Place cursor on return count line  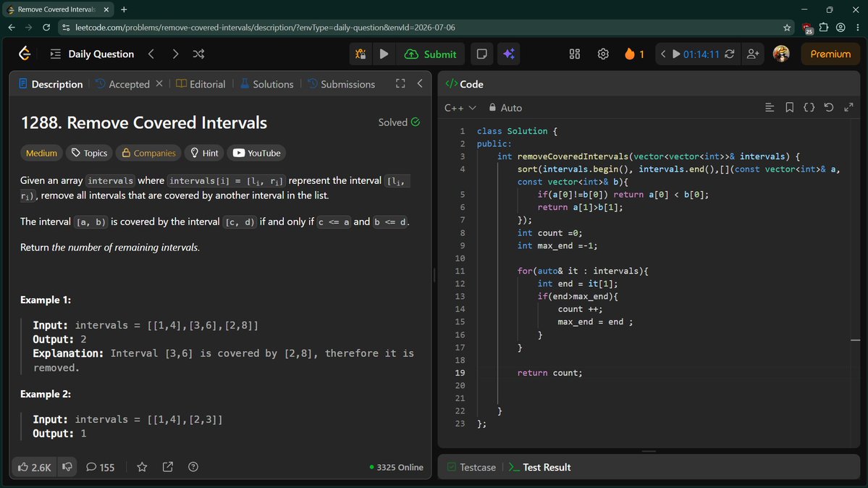click(x=549, y=373)
